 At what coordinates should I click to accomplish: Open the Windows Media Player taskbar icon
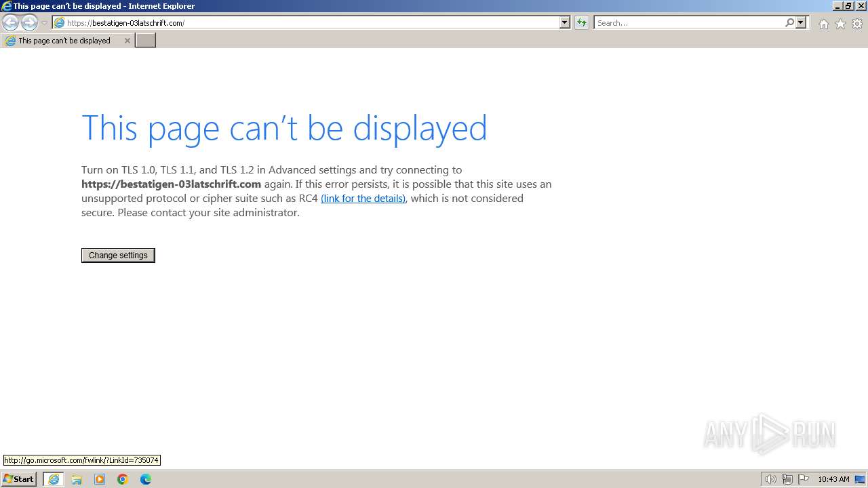pos(100,479)
